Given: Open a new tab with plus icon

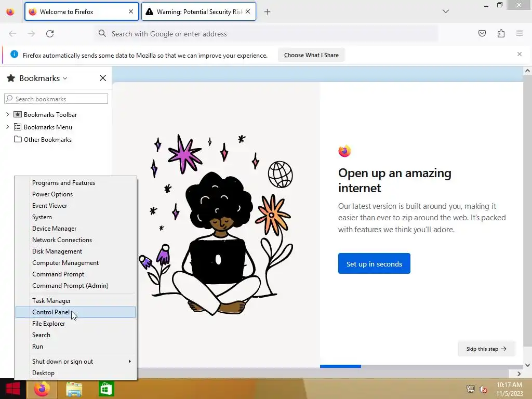Looking at the screenshot, I should (x=268, y=12).
